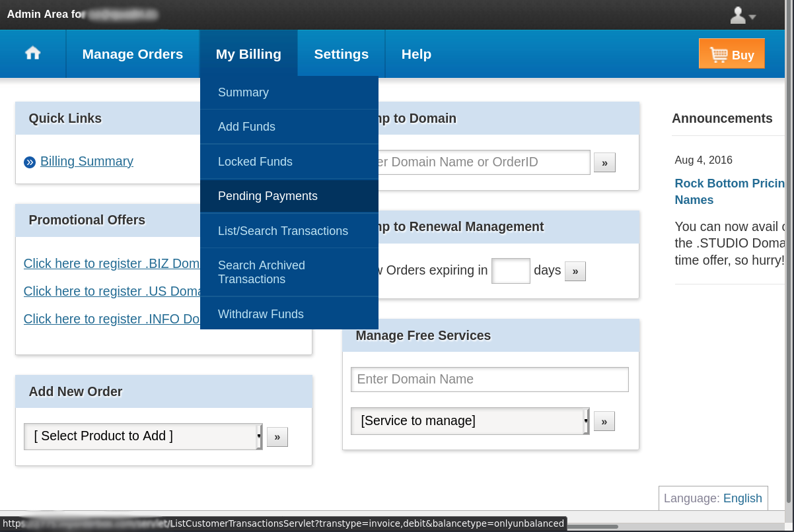This screenshot has height=532, width=794.
Task: Open the Manage Orders menu
Action: (132, 54)
